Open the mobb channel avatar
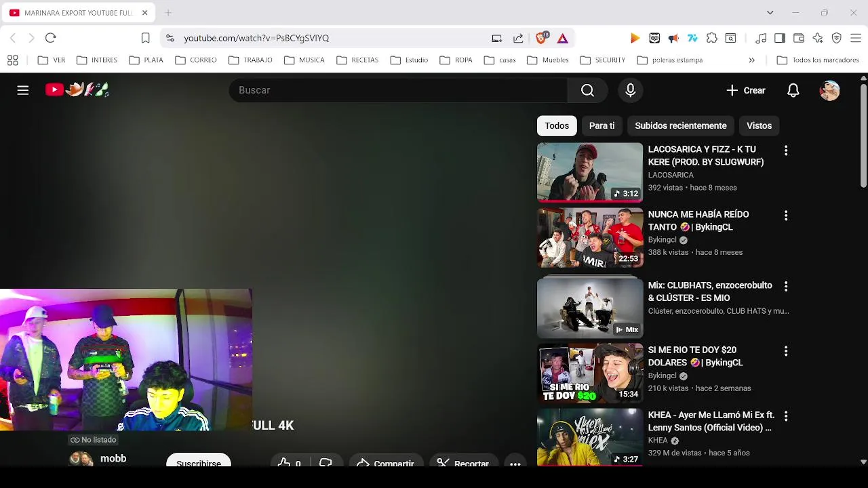 pyautogui.click(x=81, y=460)
